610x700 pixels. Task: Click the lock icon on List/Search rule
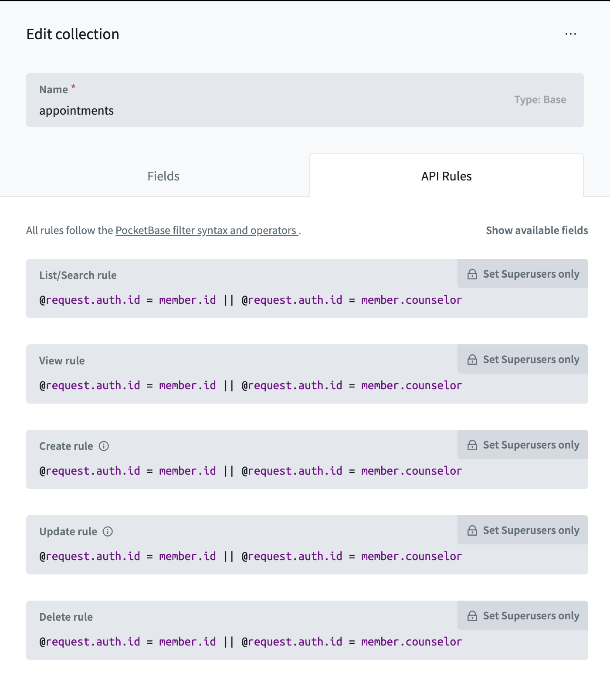click(472, 274)
